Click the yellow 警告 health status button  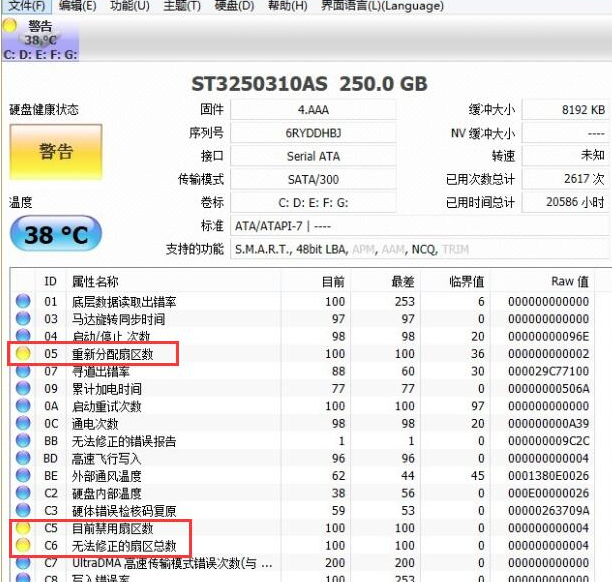click(x=56, y=152)
